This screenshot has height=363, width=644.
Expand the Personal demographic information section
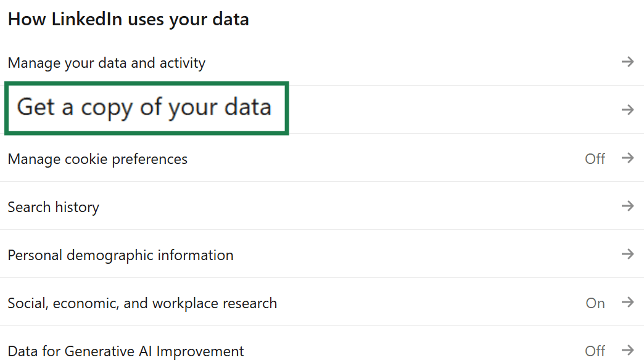pos(120,254)
